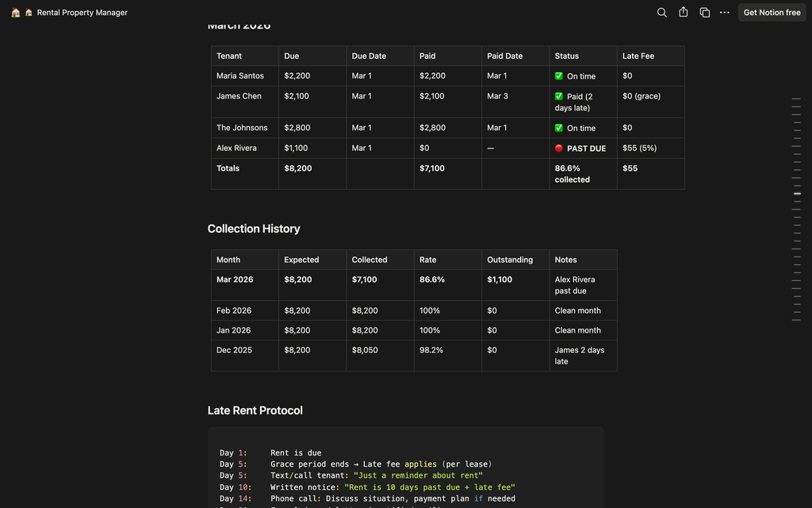Select the Maria Santos tenant cell

[x=244, y=75]
